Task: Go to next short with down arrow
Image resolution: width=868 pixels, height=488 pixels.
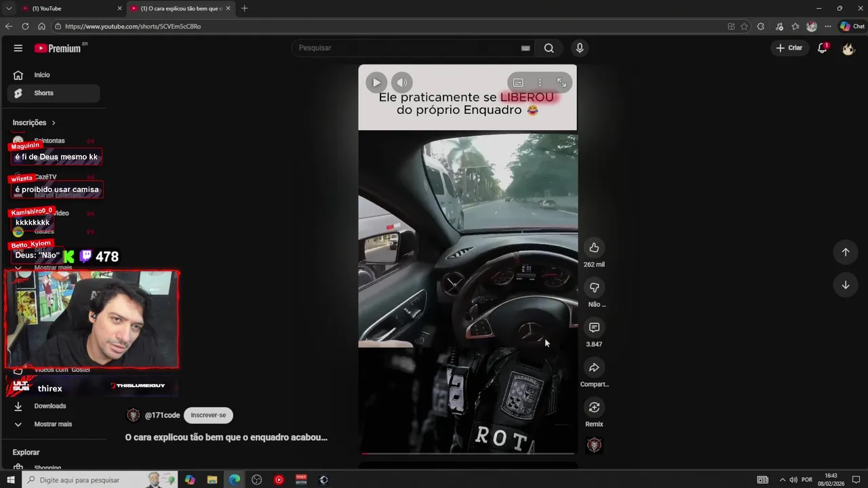Action: 845,285
